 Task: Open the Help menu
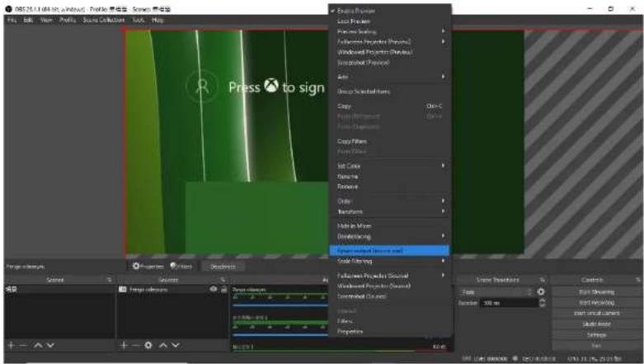click(157, 20)
